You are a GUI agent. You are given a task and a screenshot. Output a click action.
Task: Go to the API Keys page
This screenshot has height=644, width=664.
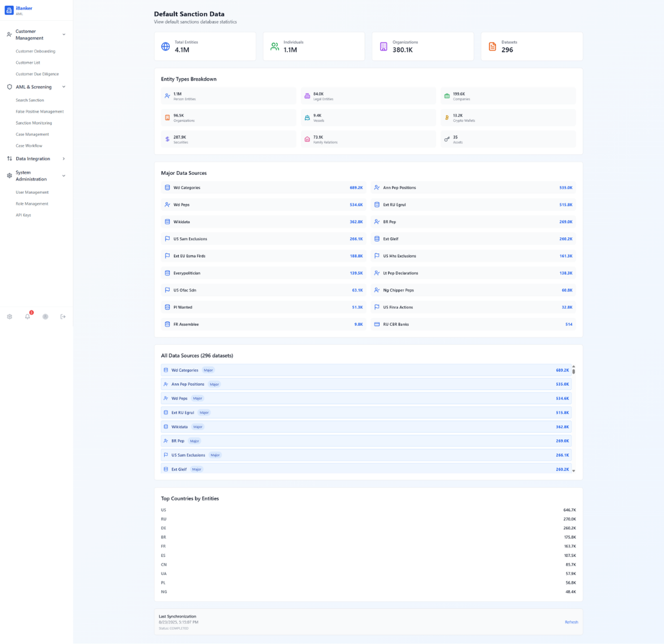23,215
